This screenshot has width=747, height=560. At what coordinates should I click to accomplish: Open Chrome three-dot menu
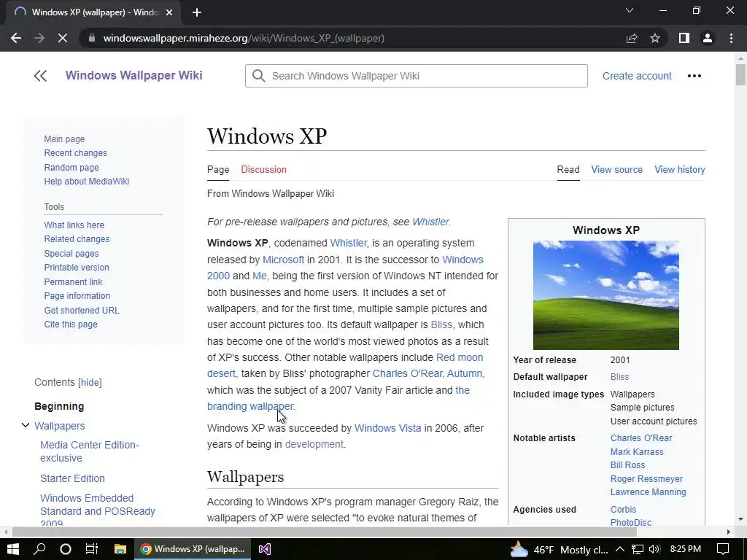point(731,38)
